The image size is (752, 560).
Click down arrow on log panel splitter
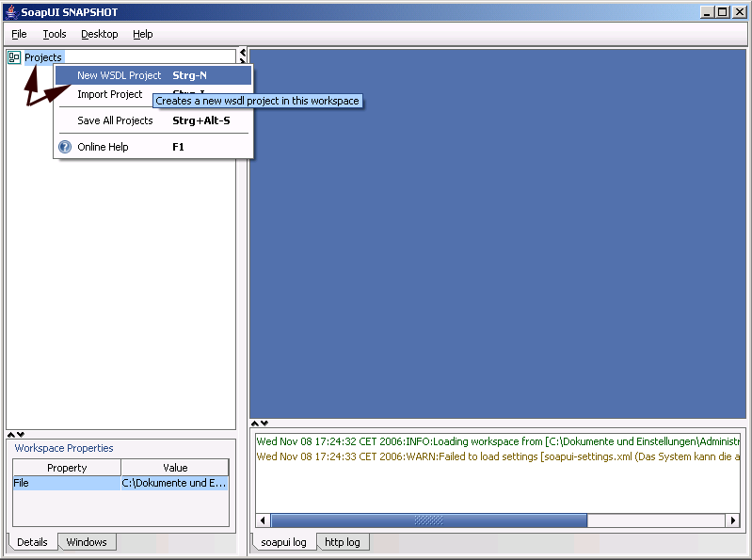tap(264, 423)
